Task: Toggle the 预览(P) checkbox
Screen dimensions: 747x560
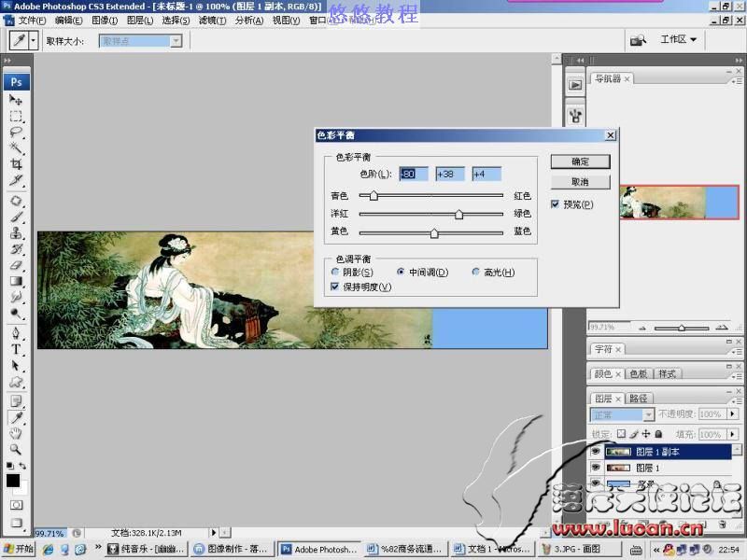Action: pyautogui.click(x=555, y=204)
